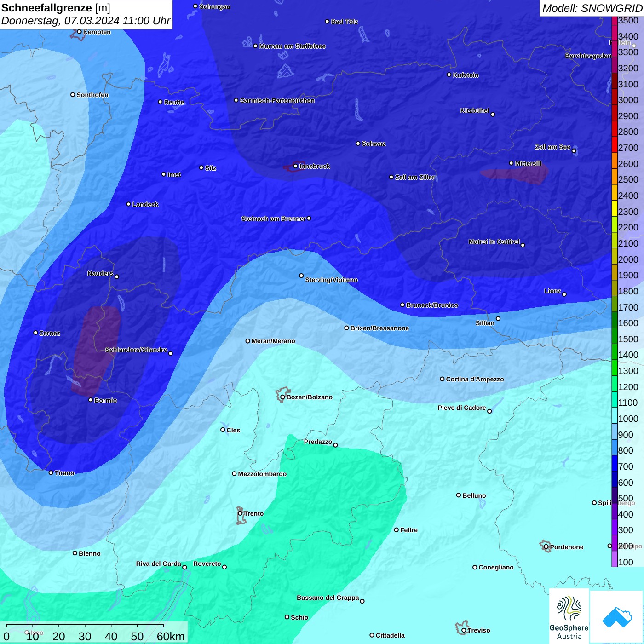Select the 2300 m yellow legend color

click(x=615, y=208)
